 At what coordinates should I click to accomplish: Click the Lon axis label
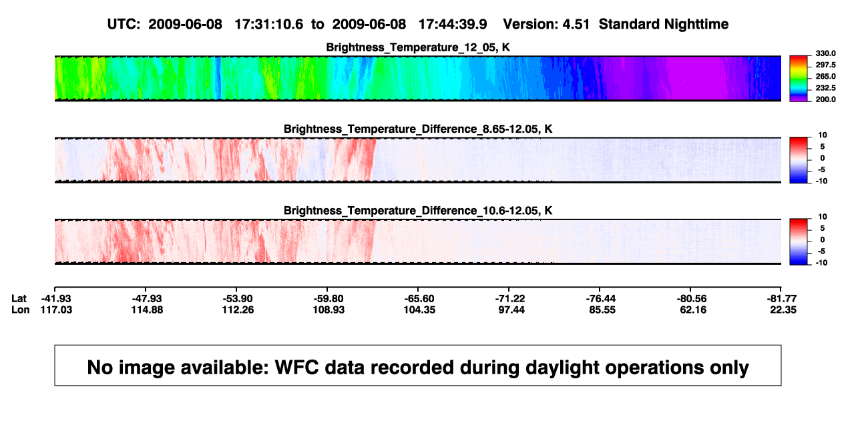point(20,310)
